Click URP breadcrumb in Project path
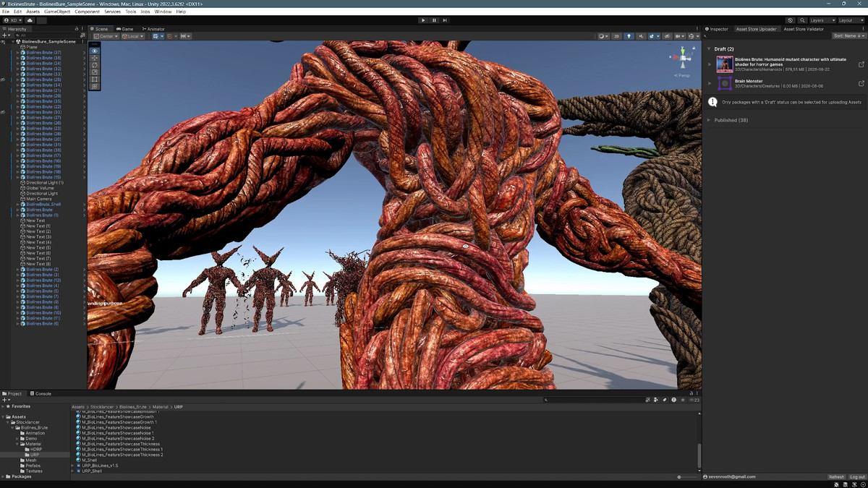The height and width of the screenshot is (488, 868). (179, 407)
